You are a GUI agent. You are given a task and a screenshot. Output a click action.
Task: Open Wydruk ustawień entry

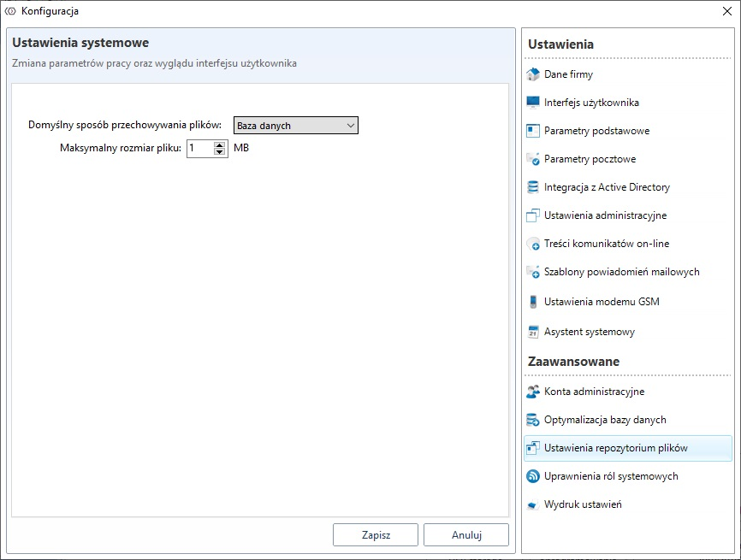point(583,504)
